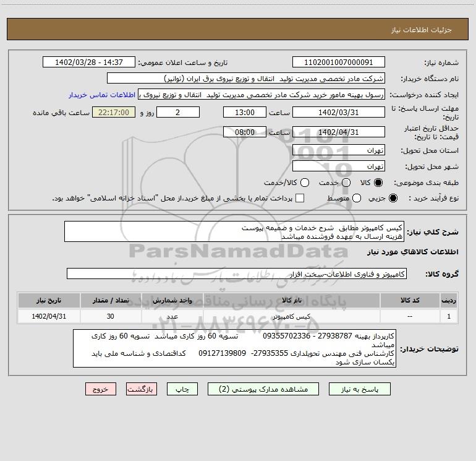Viewport: 476px width, 461px height.
Task: Click the delivery city تهران field
Action: pos(339,166)
